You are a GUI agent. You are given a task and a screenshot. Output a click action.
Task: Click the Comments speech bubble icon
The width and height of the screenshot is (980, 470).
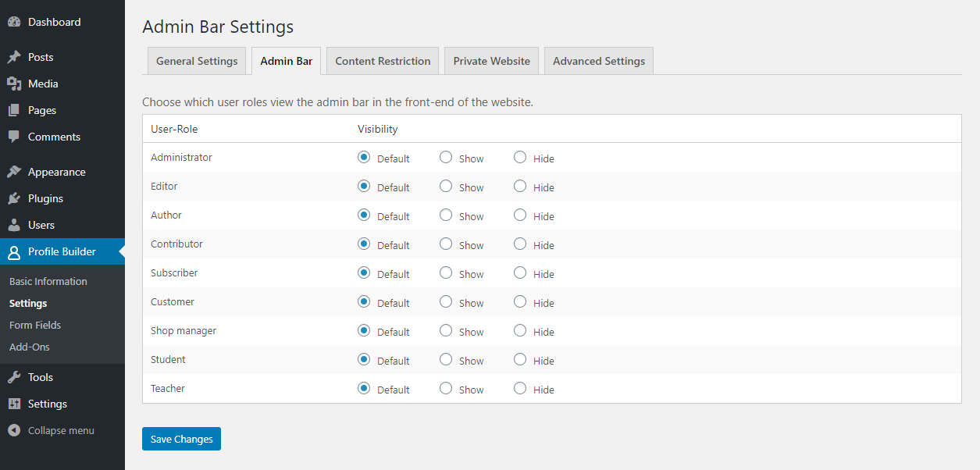click(x=14, y=137)
